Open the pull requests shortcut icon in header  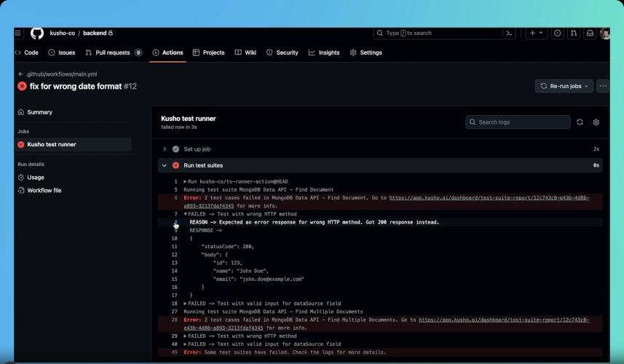coord(574,33)
